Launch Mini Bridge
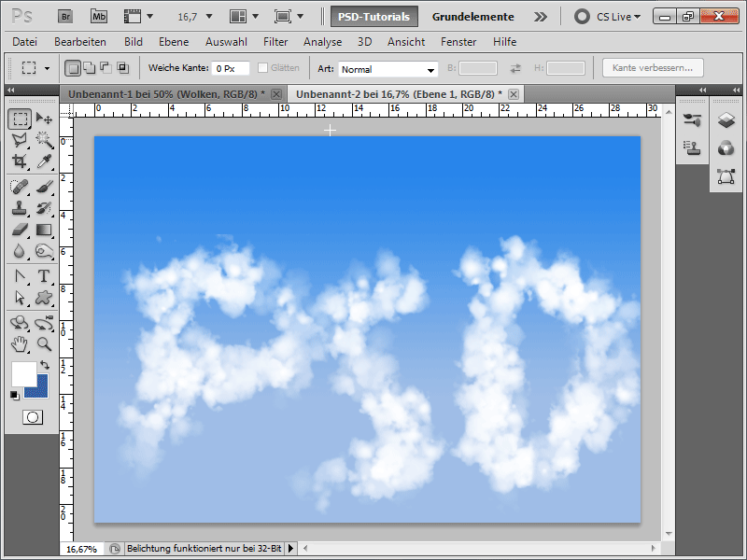747x560 pixels. (99, 17)
